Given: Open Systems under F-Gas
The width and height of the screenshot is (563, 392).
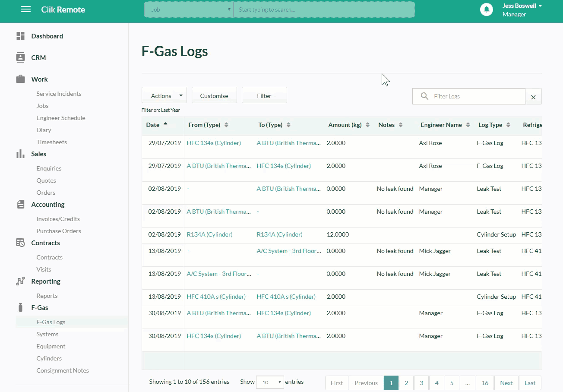Looking at the screenshot, I should (47, 334).
